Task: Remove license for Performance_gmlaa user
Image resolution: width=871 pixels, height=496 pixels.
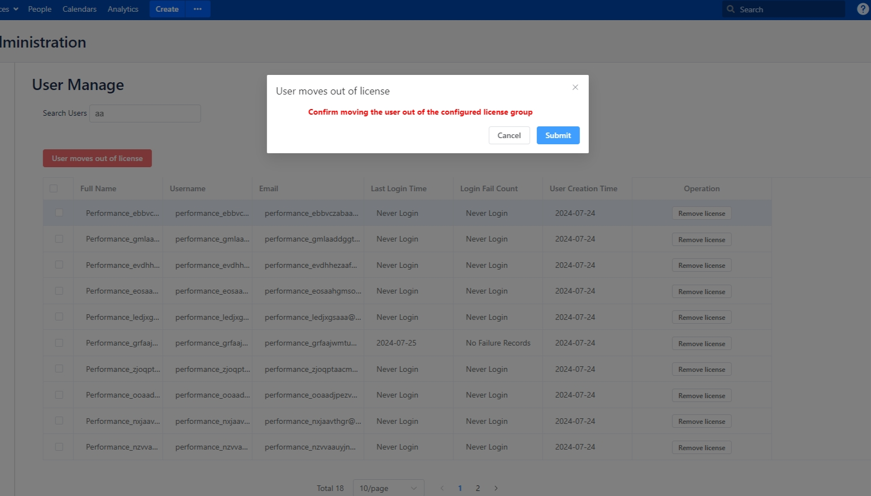Action: coord(702,239)
